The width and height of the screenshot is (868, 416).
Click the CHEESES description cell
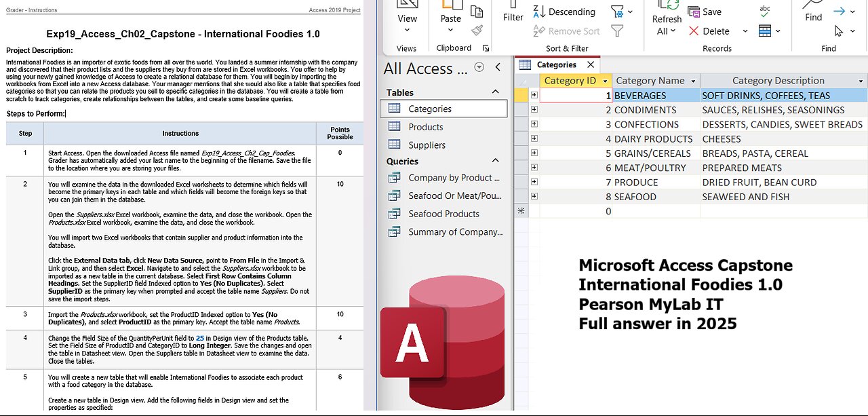tap(784, 138)
